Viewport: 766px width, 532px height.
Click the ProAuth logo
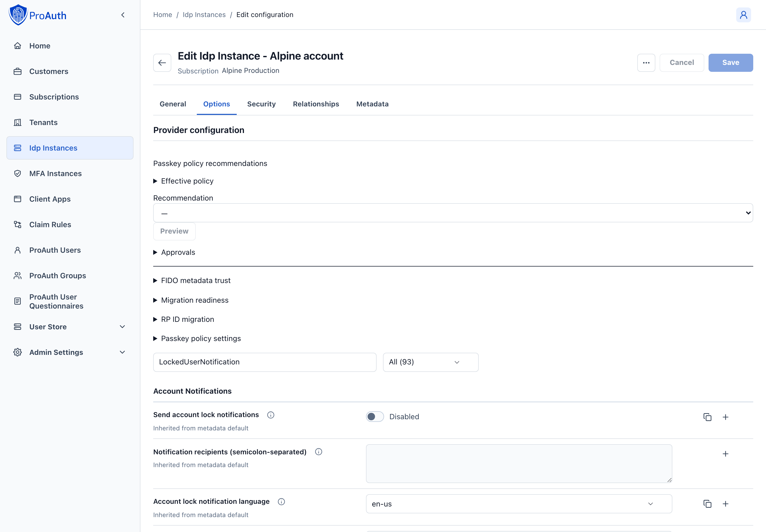(37, 15)
